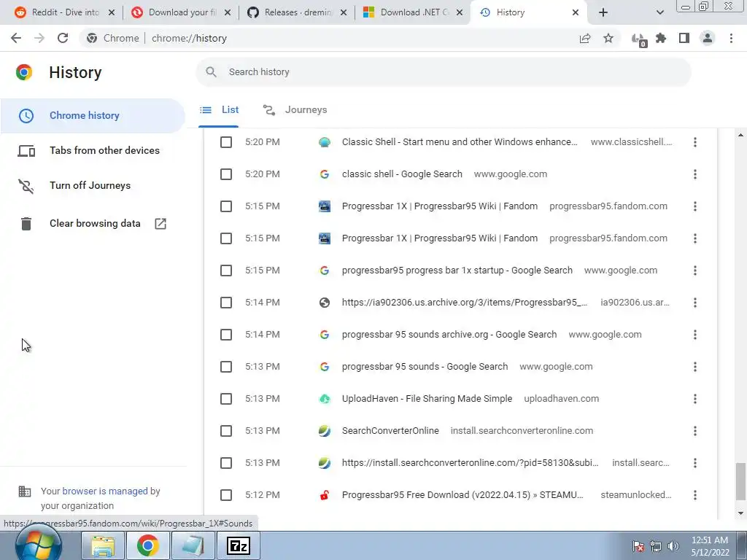Open the profile avatar icon
Screen dimensions: 747x560
point(708,38)
